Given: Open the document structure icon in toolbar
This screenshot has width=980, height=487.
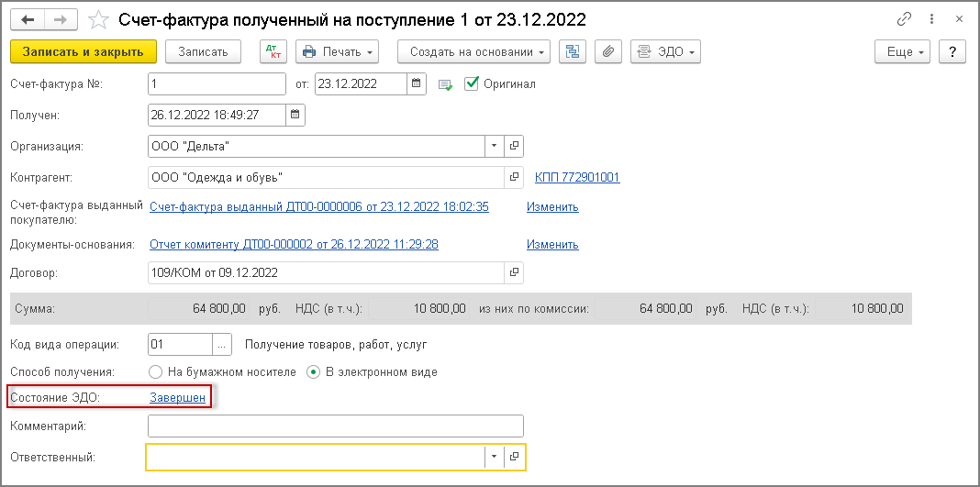Looking at the screenshot, I should 573,52.
